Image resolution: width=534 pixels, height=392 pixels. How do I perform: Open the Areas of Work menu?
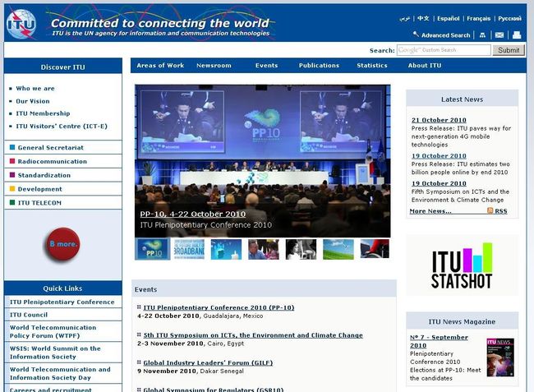[160, 66]
